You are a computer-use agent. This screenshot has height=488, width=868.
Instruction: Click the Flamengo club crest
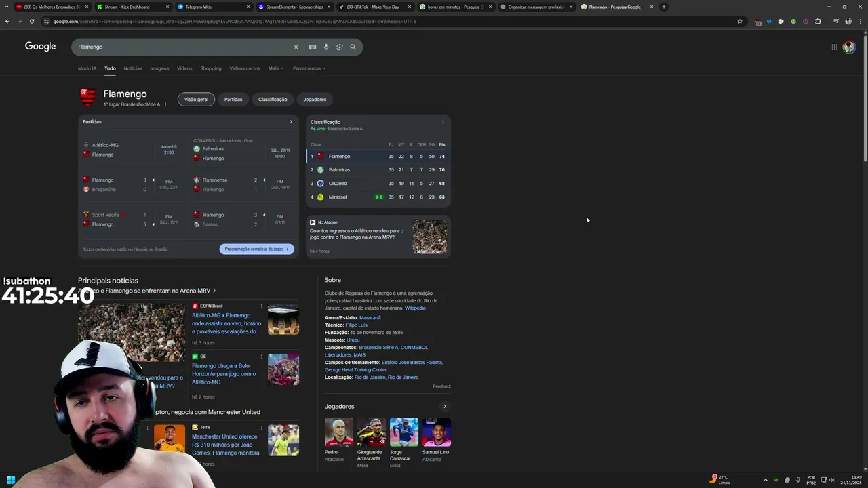(88, 98)
